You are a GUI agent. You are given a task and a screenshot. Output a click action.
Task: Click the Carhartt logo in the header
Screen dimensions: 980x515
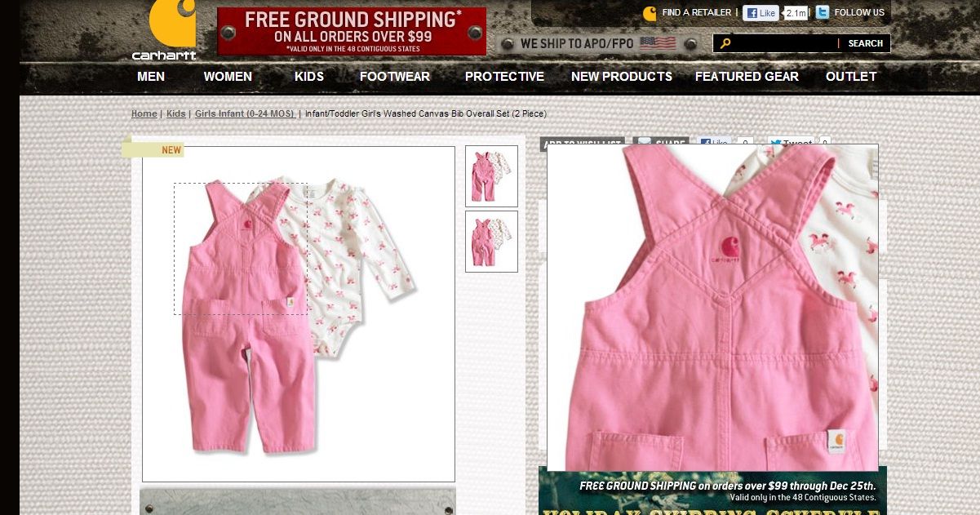(165, 30)
